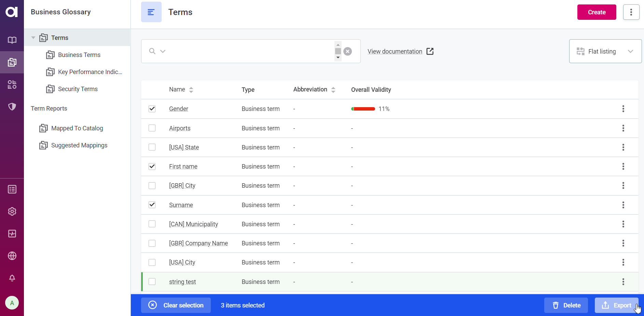Uncheck the Gender row checkbox
The width and height of the screenshot is (644, 316).
click(152, 109)
